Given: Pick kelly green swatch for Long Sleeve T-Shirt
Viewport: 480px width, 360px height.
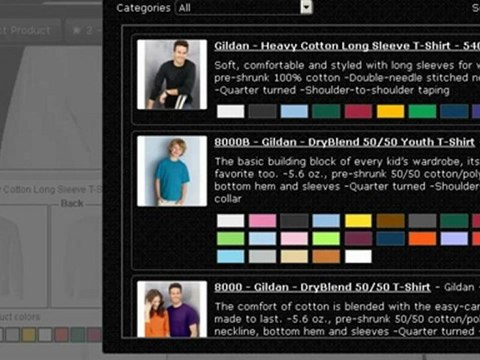Looking at the screenshot, I should point(422,111).
